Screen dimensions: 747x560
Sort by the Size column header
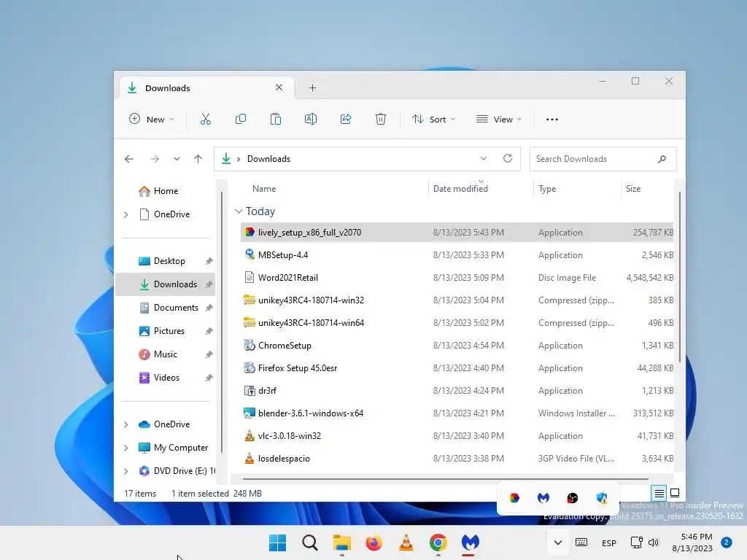648,189
